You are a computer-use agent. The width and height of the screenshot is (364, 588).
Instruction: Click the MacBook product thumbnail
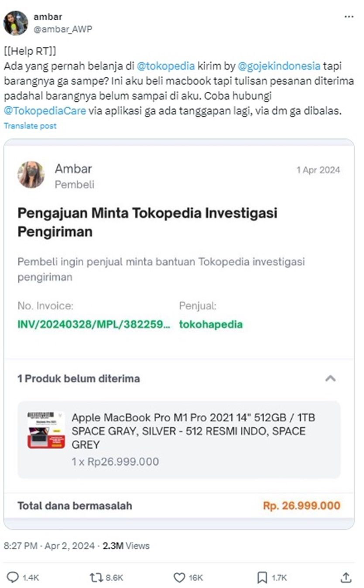pos(46,430)
